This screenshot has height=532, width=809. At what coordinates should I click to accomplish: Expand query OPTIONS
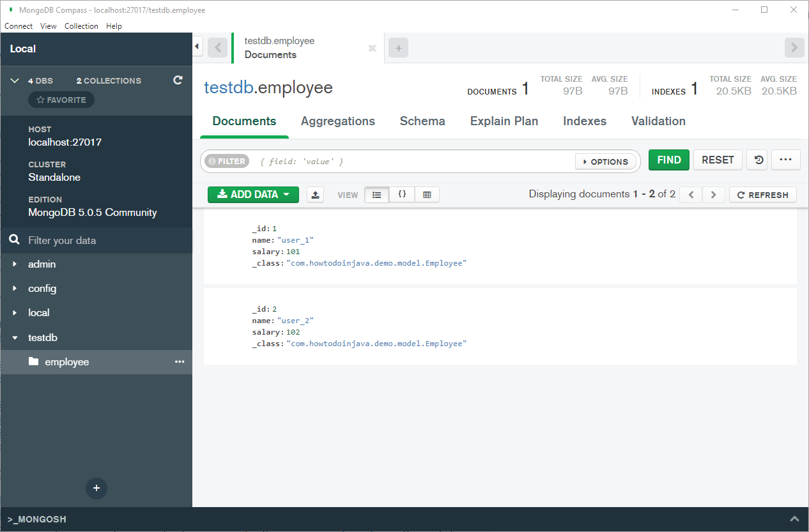tap(606, 162)
